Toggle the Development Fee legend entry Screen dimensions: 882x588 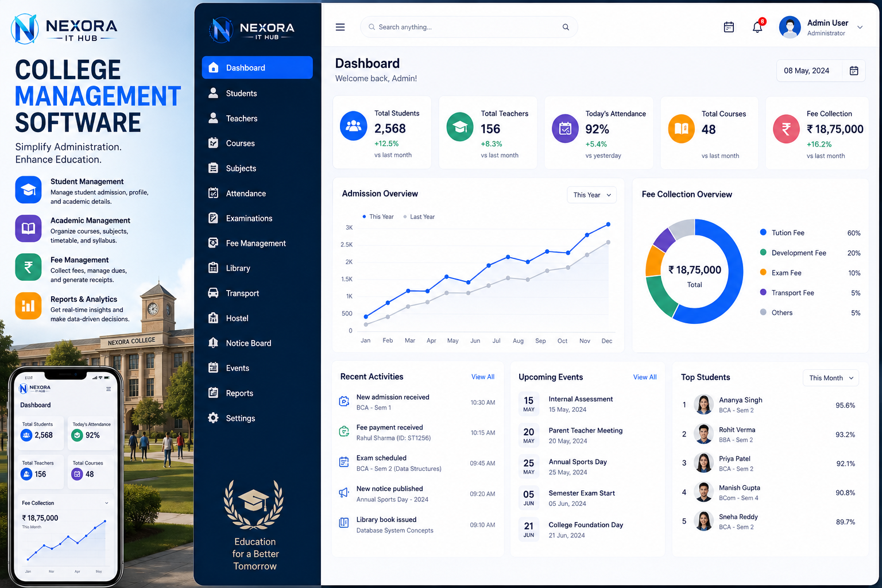click(810, 253)
